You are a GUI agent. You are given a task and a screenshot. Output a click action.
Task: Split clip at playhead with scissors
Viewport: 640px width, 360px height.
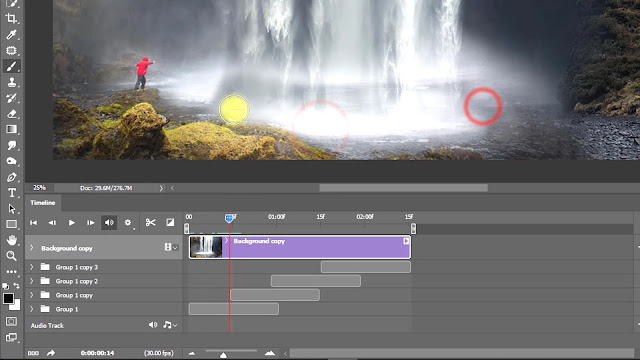point(150,222)
